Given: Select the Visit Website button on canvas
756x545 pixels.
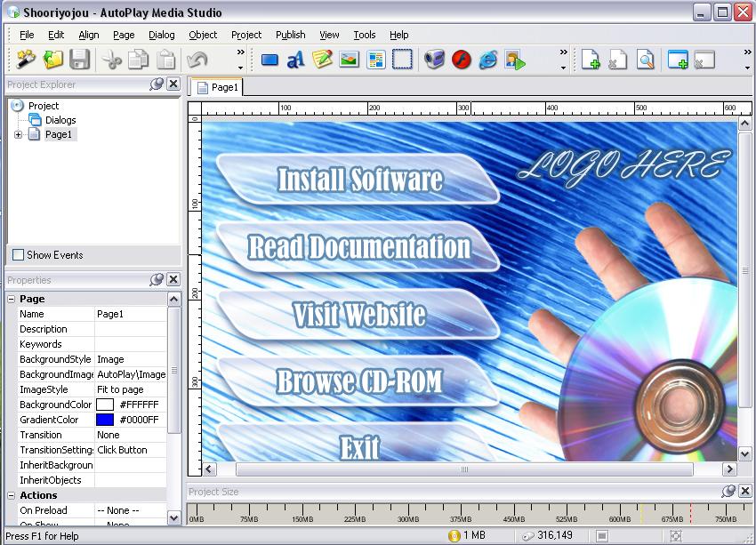Looking at the screenshot, I should tap(358, 314).
